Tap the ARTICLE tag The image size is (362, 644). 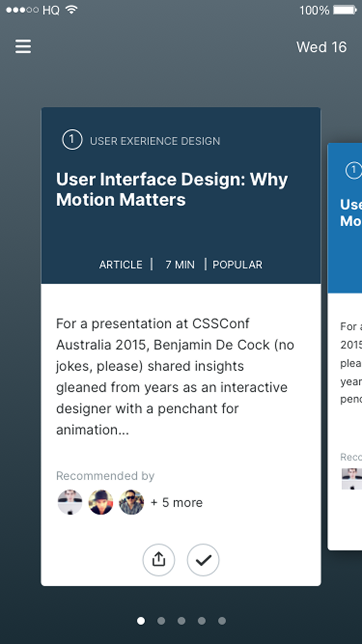[x=121, y=265]
